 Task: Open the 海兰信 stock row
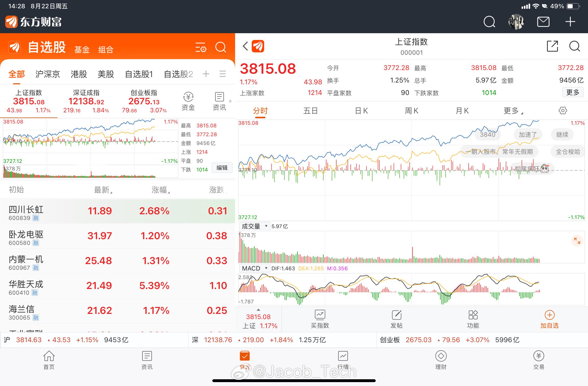(x=118, y=311)
